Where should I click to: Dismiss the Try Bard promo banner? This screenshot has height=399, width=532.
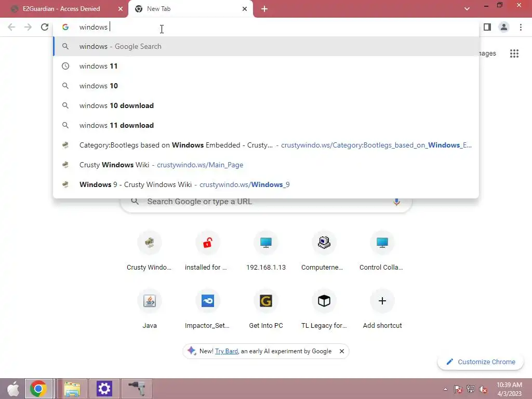pyautogui.click(x=342, y=351)
